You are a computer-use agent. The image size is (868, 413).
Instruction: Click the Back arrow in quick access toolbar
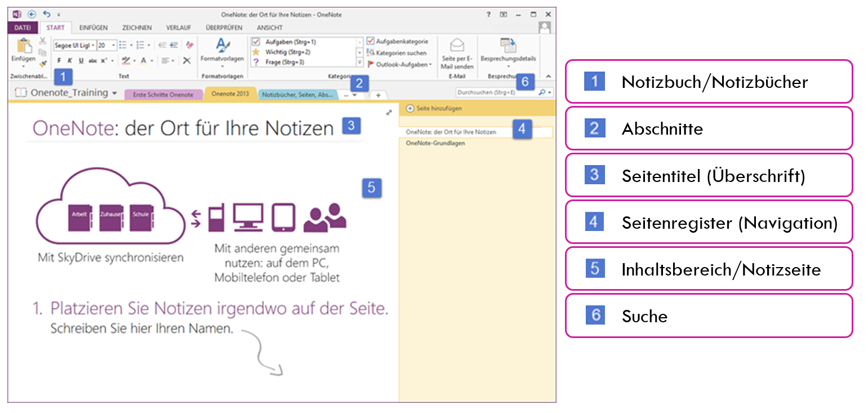tap(31, 15)
